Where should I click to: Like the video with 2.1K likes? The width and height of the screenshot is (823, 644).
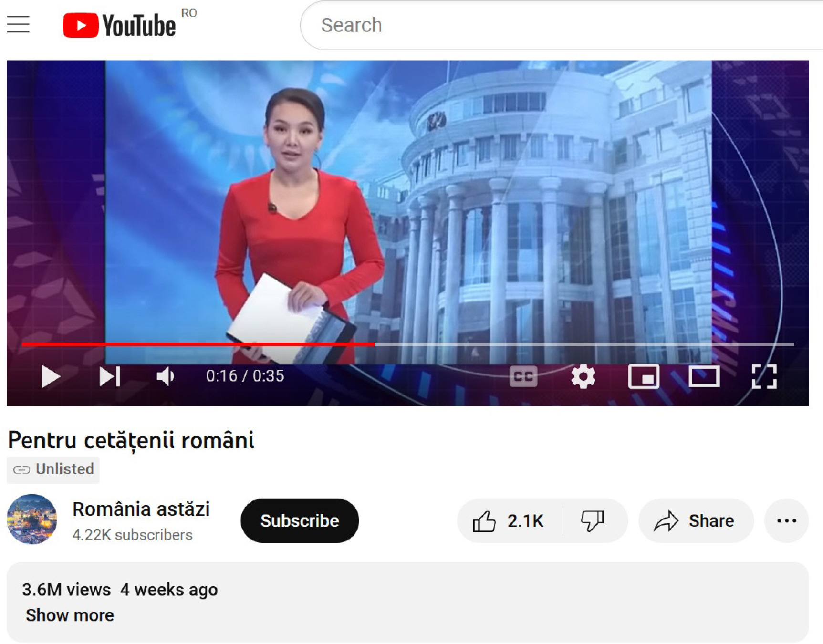pos(509,520)
